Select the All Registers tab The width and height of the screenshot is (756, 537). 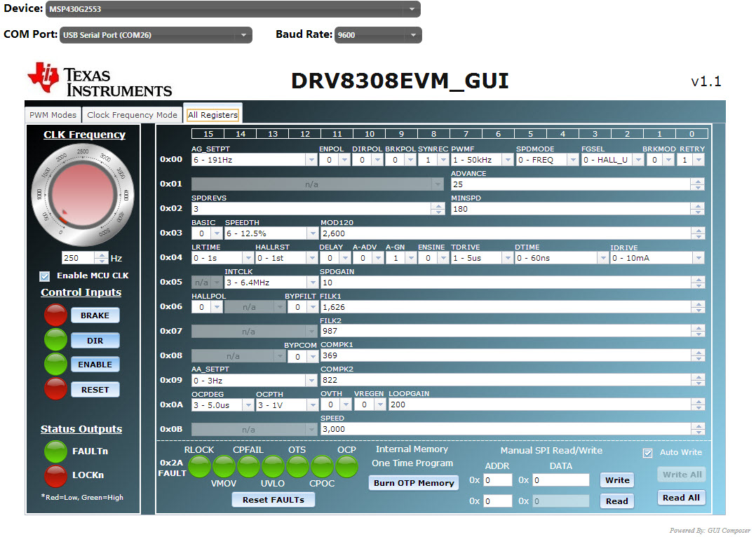point(212,115)
